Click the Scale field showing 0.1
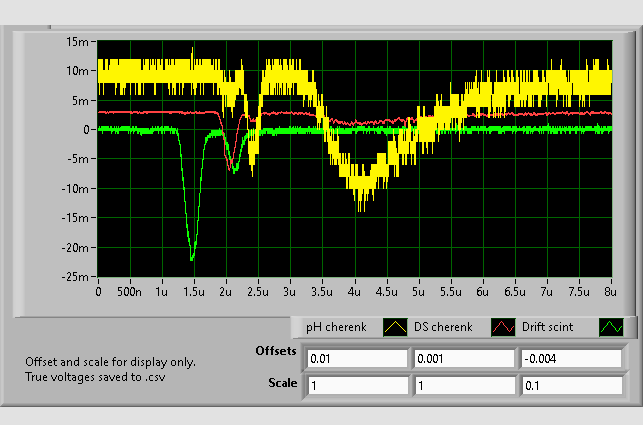 click(x=570, y=385)
